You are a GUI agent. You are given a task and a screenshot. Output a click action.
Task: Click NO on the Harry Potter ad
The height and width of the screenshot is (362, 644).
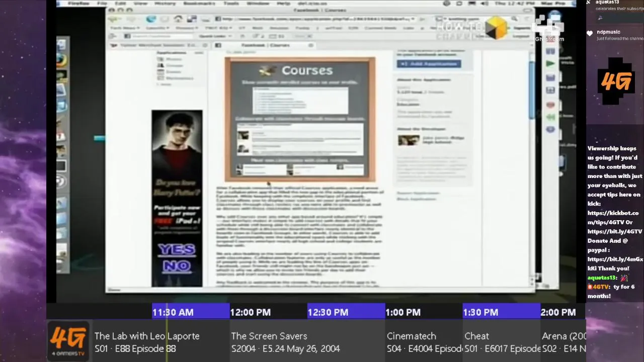(x=176, y=266)
